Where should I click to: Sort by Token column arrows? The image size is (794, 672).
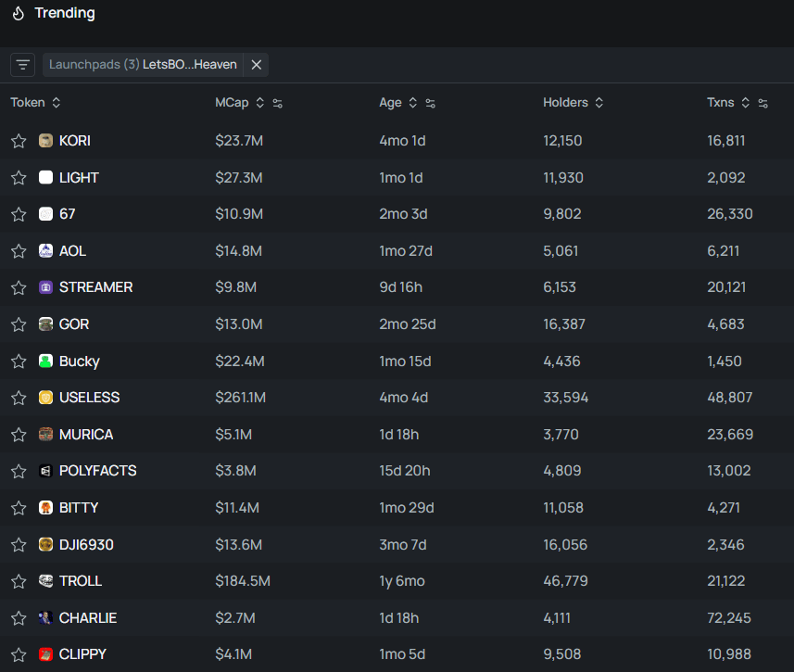coord(56,103)
